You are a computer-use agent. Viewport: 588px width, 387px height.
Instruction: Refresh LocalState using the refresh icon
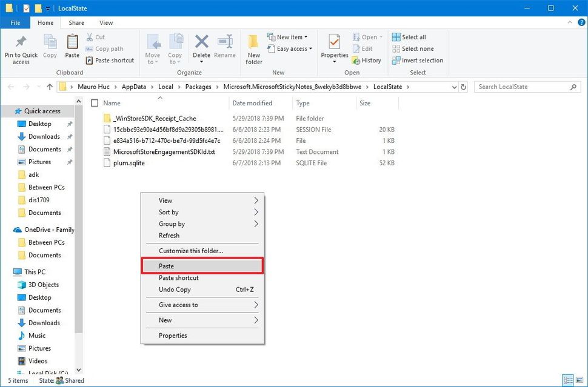464,87
